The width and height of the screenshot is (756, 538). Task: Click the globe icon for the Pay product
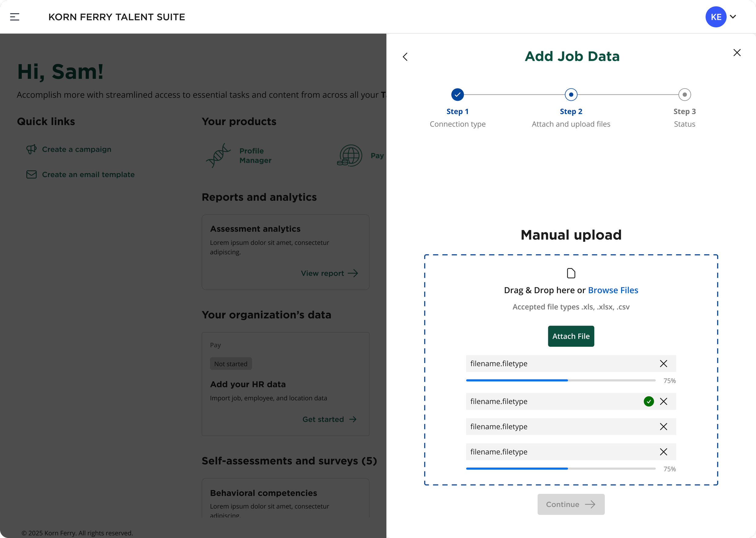[x=350, y=155]
